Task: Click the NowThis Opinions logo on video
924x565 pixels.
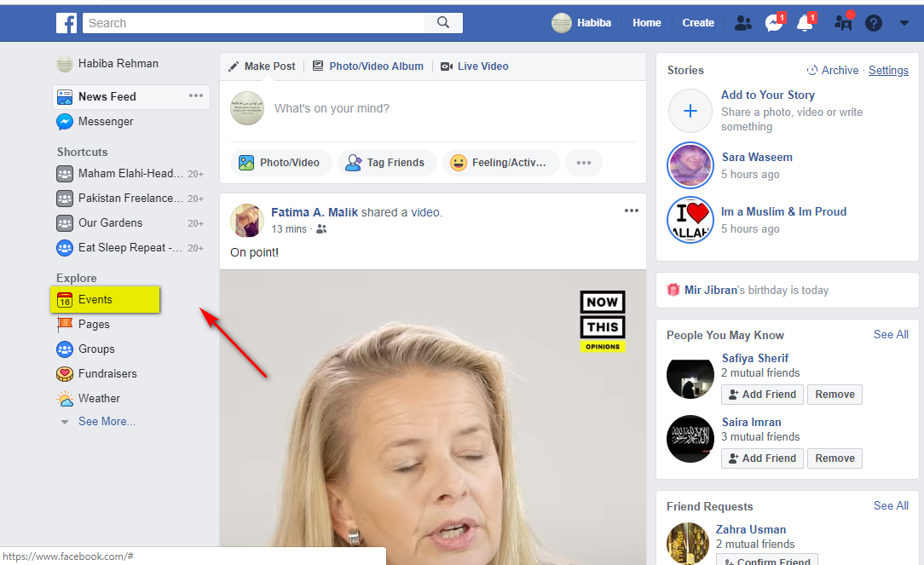Action: 603,321
